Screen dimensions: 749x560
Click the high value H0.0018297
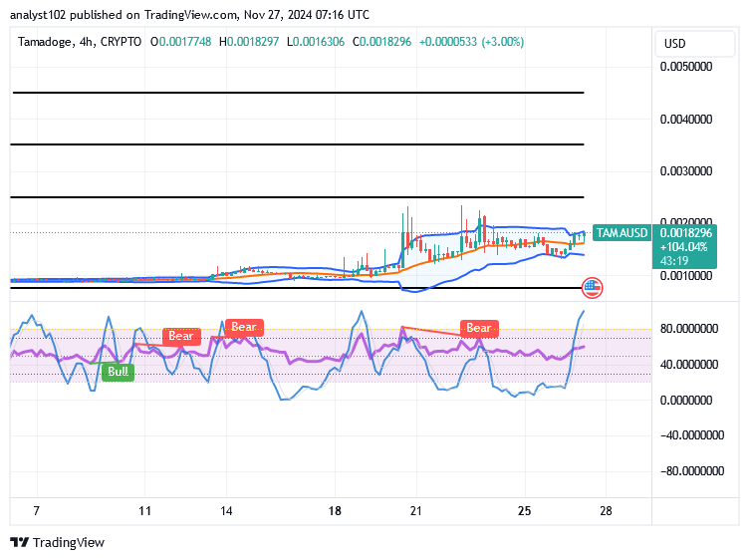tap(249, 42)
